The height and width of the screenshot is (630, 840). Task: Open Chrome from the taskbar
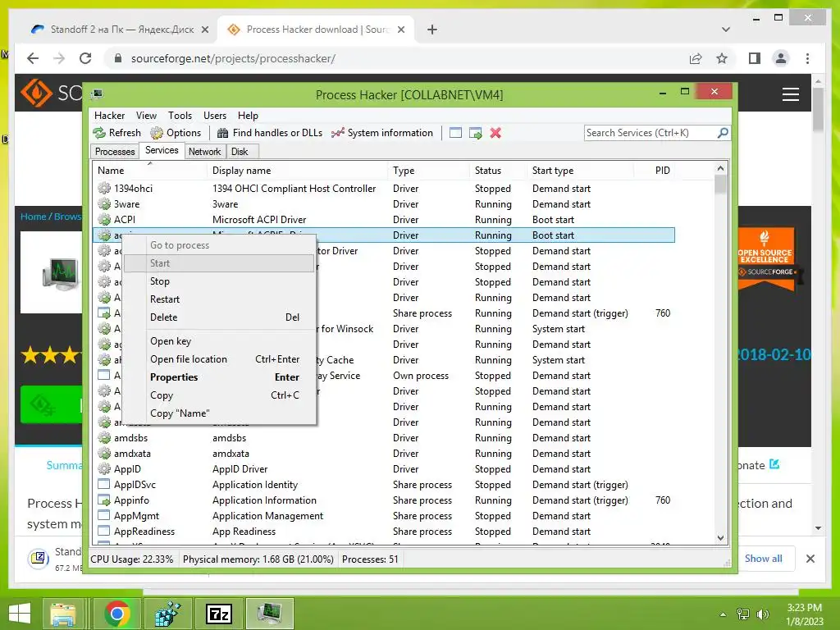117,614
